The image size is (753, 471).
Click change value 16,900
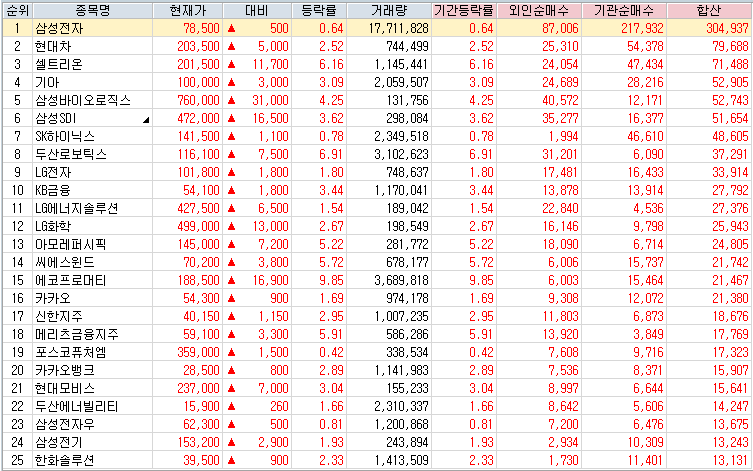[270, 280]
